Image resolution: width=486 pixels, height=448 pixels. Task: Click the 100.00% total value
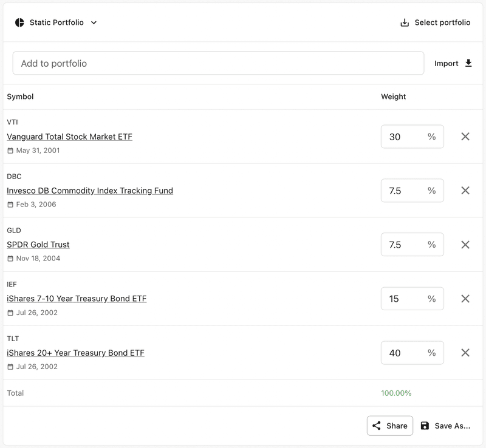[396, 393]
